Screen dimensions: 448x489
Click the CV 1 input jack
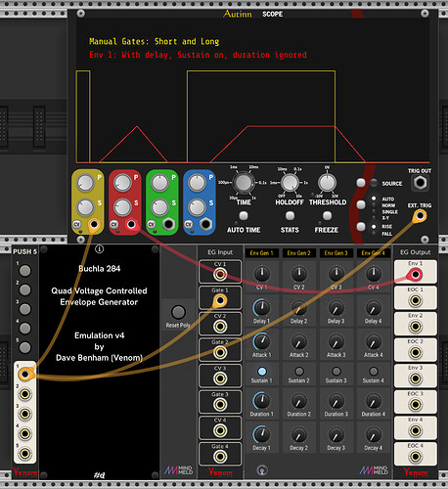(x=220, y=275)
